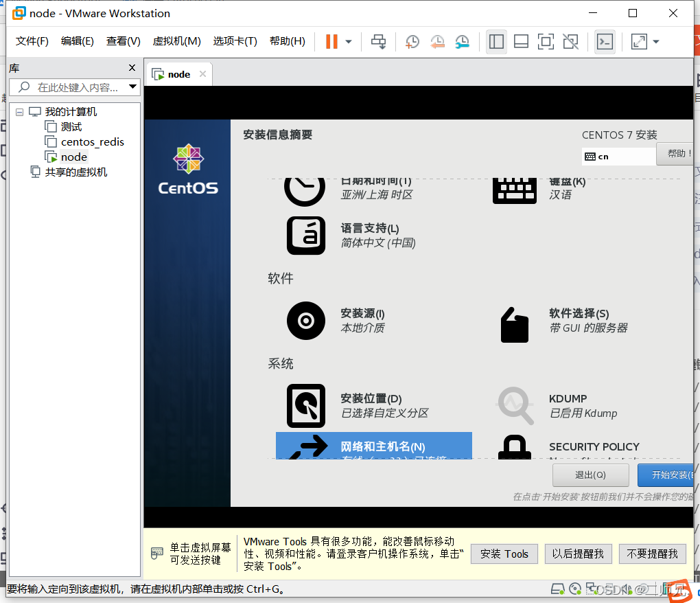
Task: Open the 查看(V) menu
Action: 124,41
